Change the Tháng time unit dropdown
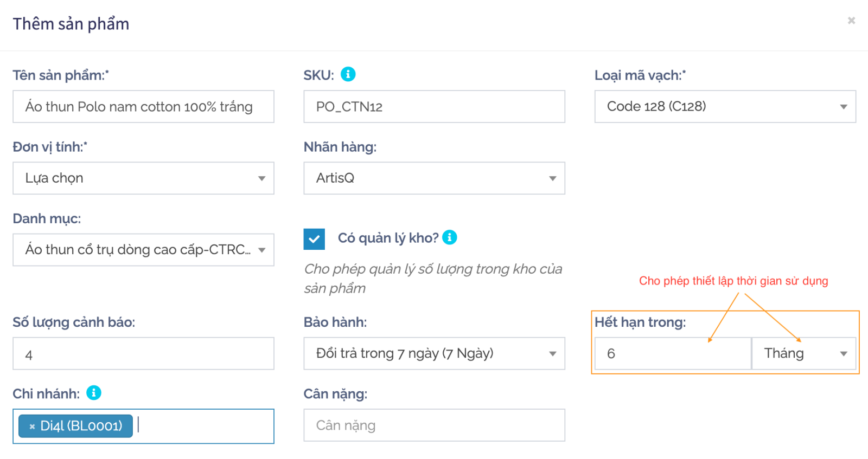This screenshot has width=868, height=459. point(803,354)
